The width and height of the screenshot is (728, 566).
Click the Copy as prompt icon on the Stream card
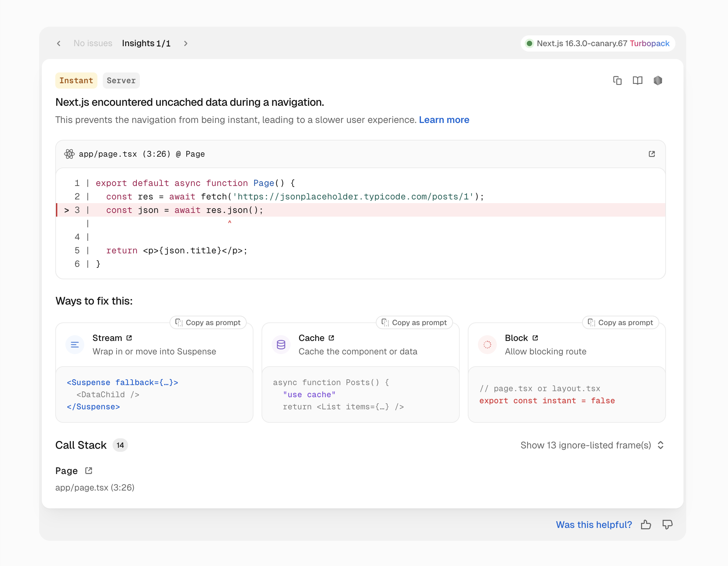click(179, 322)
